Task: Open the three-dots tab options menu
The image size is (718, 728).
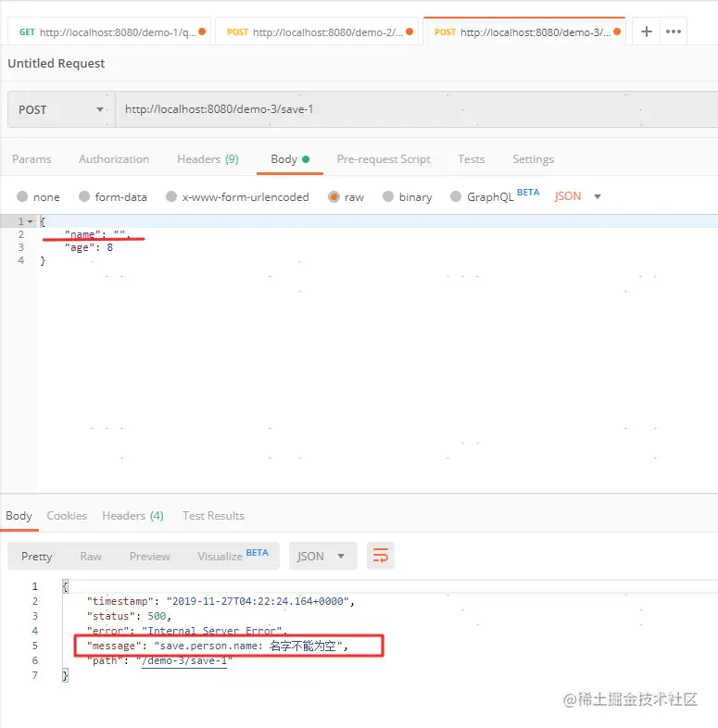Action: click(673, 31)
